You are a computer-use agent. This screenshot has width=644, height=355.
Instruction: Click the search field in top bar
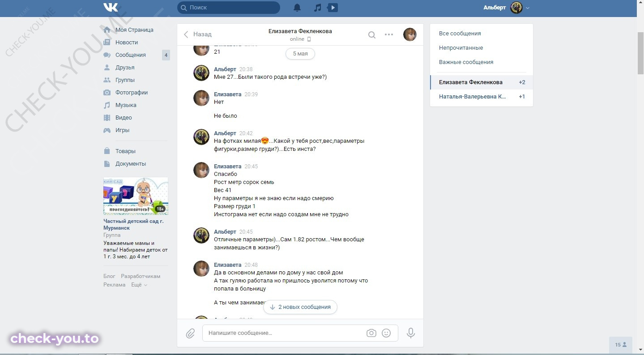(229, 8)
